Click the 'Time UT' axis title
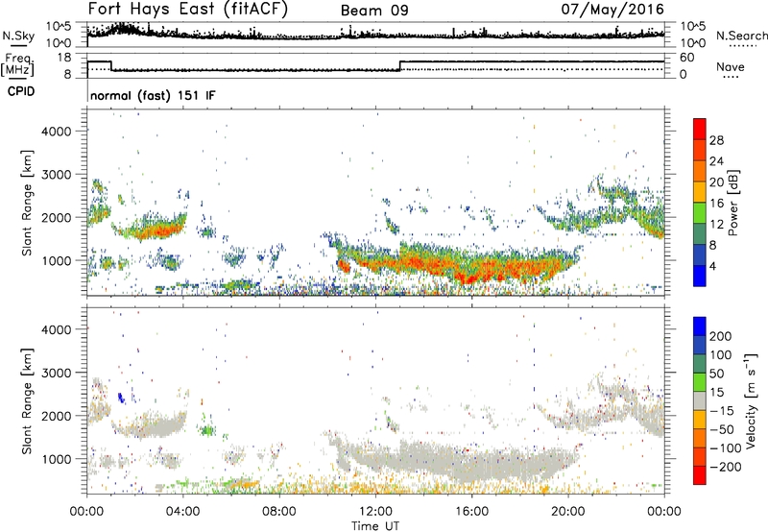 (375, 526)
